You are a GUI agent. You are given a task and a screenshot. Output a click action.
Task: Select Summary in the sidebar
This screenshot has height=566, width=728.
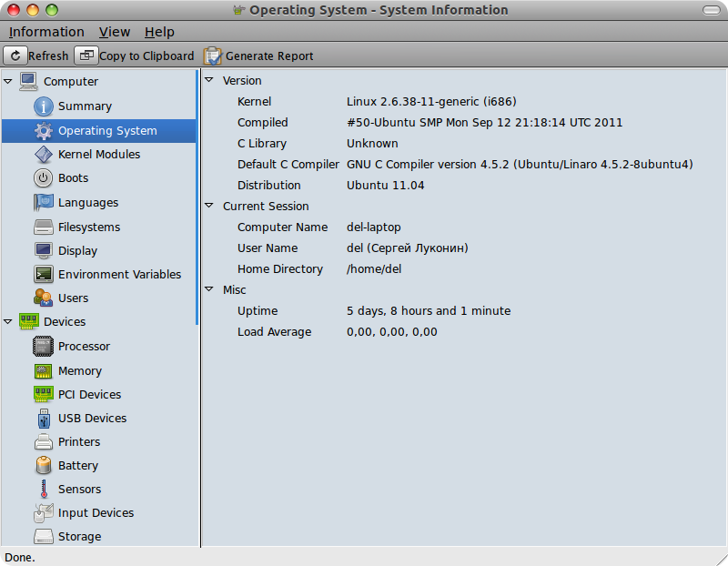point(85,106)
